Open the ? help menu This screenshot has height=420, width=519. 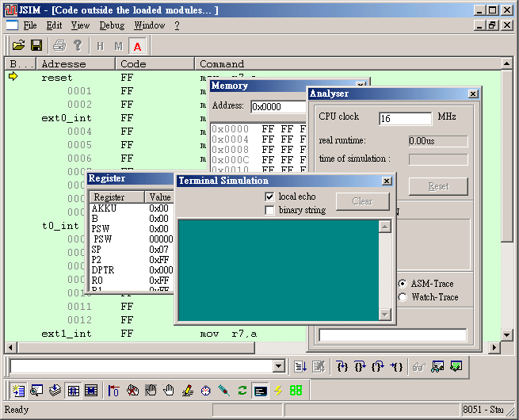[x=177, y=25]
